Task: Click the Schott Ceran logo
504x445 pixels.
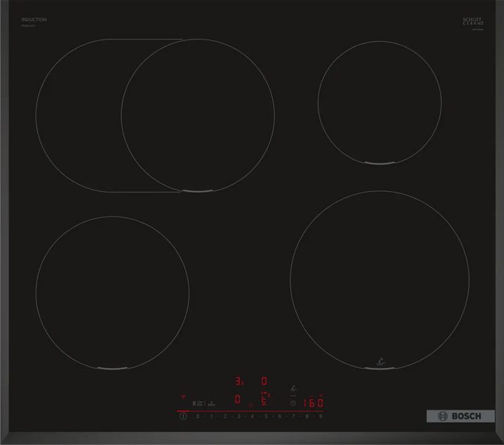Action: [x=472, y=22]
